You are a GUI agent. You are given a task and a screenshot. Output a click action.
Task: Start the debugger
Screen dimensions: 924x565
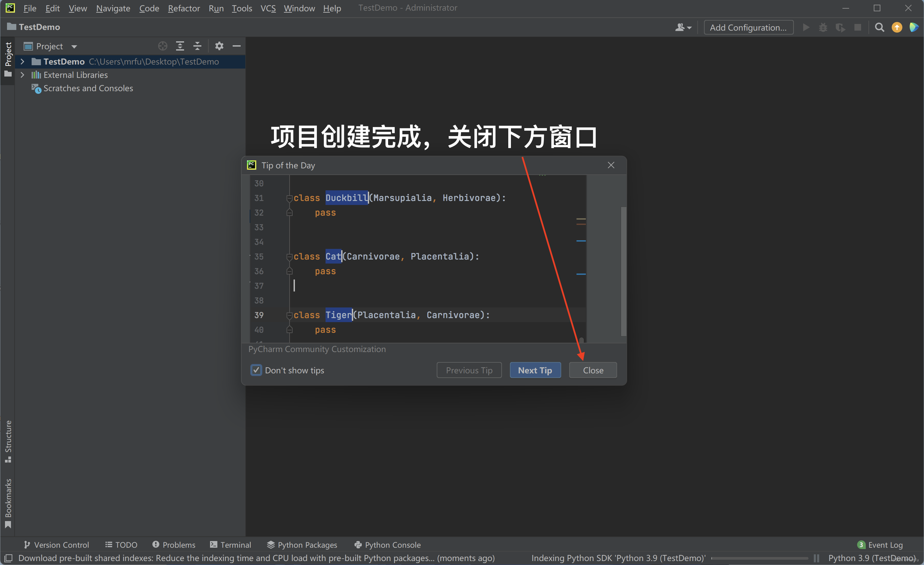[x=823, y=27]
